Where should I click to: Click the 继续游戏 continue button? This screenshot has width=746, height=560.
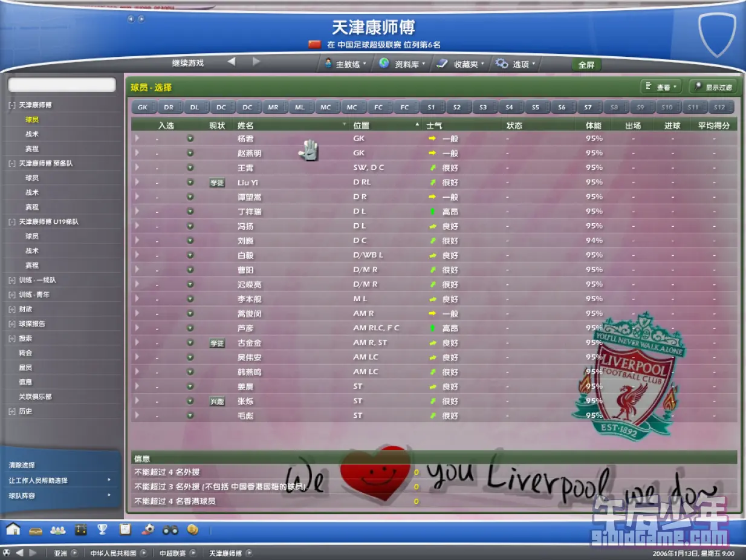[x=188, y=63]
